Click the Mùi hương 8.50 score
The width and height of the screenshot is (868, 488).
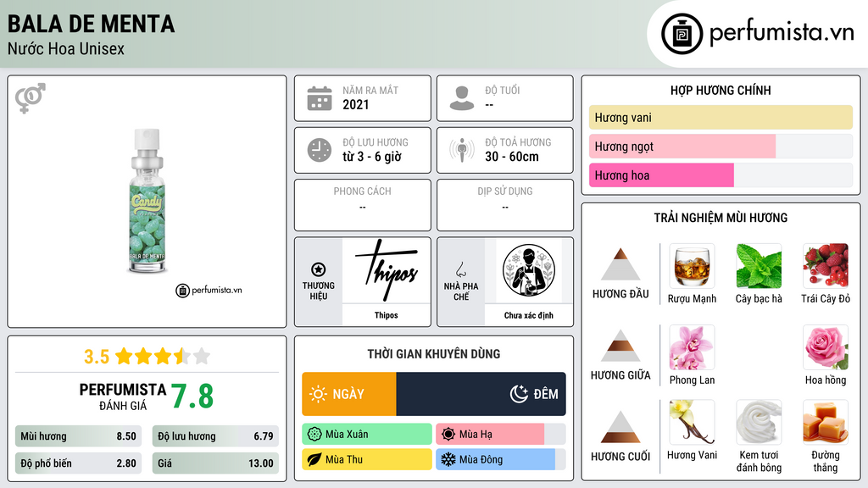tap(79, 436)
